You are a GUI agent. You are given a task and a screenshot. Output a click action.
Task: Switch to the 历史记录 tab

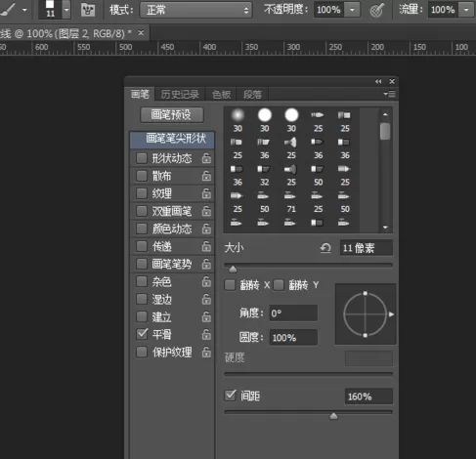pyautogui.click(x=180, y=95)
